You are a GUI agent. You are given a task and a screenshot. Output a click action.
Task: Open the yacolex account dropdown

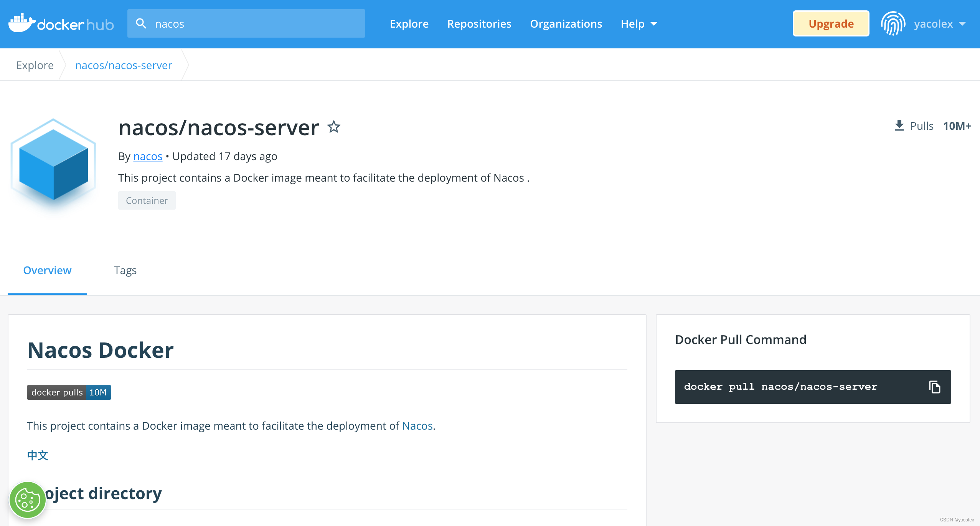click(x=940, y=24)
